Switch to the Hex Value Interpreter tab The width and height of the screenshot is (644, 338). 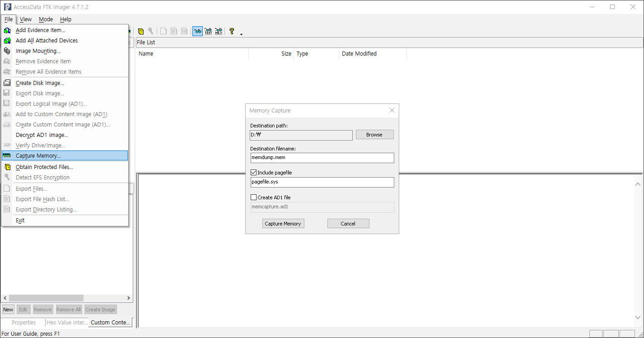[x=67, y=323]
